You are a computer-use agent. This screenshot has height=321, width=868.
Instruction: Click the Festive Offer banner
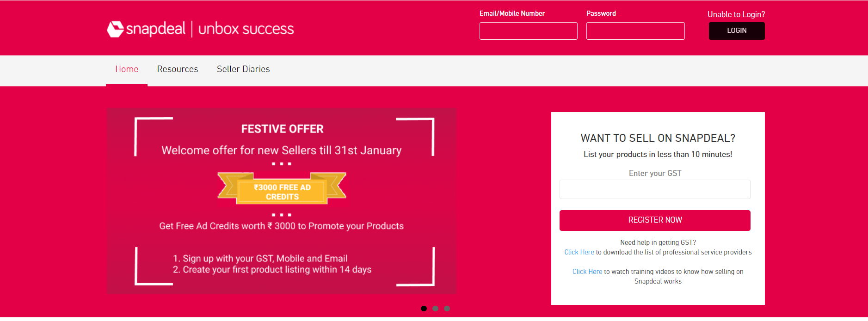point(282,201)
